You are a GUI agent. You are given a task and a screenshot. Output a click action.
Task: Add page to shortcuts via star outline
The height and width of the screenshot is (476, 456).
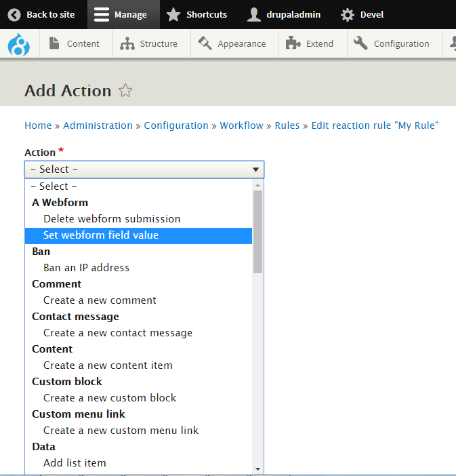125,91
